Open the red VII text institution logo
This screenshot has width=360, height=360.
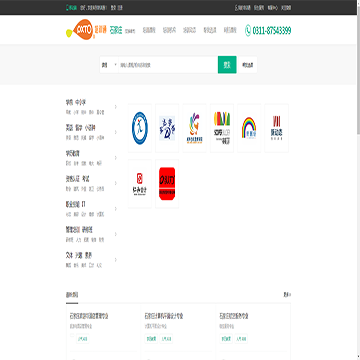point(276,128)
